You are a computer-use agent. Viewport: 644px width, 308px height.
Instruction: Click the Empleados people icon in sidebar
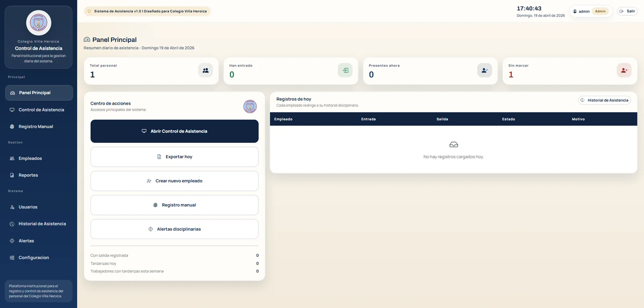[x=12, y=159]
